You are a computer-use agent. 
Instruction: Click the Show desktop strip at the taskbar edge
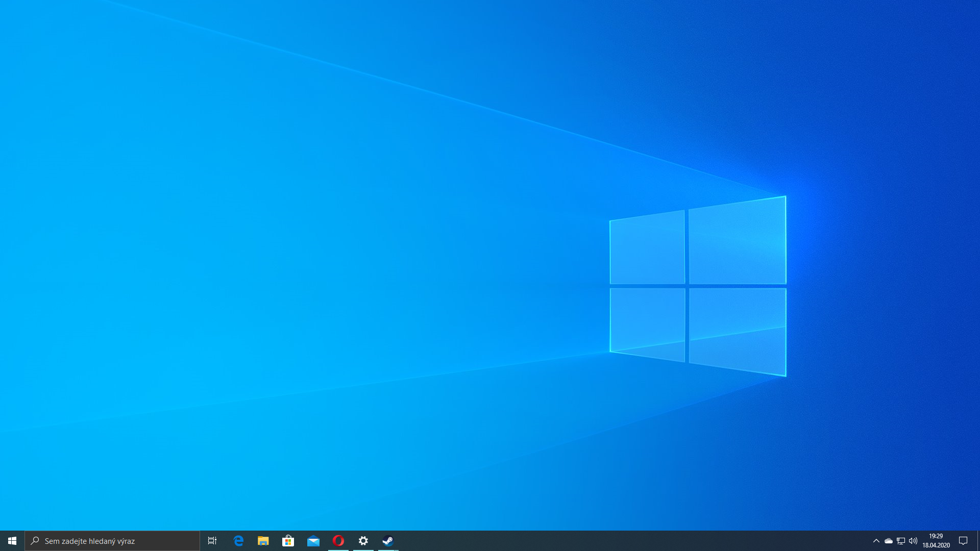(978, 541)
